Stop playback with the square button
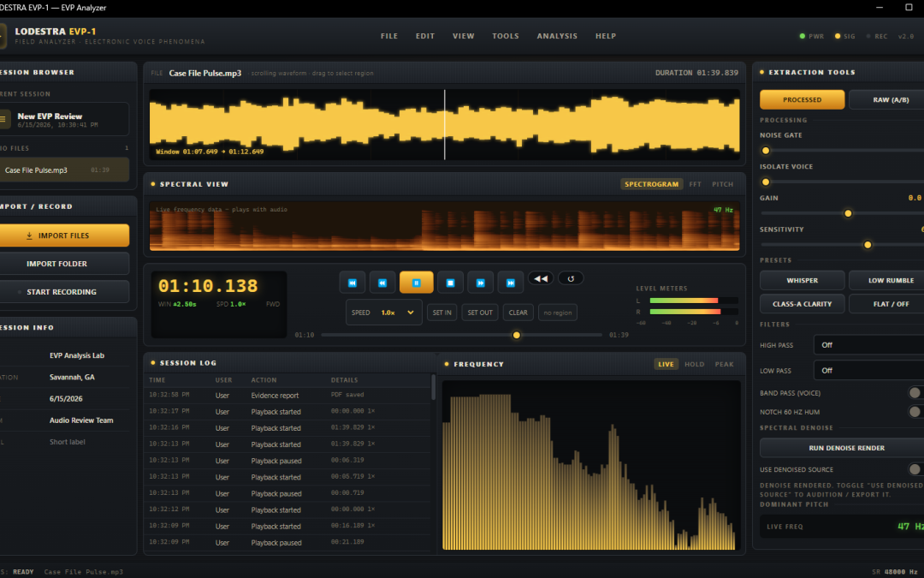Viewport: 924px width, 578px height. 450,283
